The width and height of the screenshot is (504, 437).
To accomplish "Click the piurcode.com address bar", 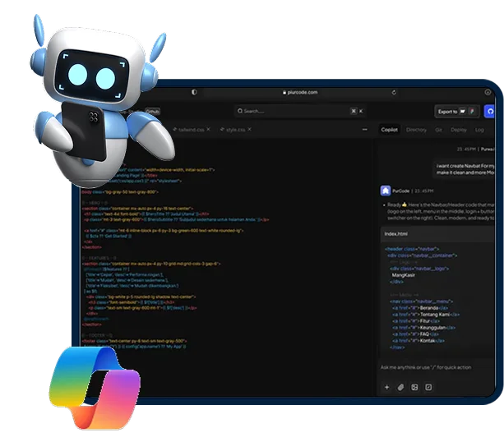I will [300, 93].
